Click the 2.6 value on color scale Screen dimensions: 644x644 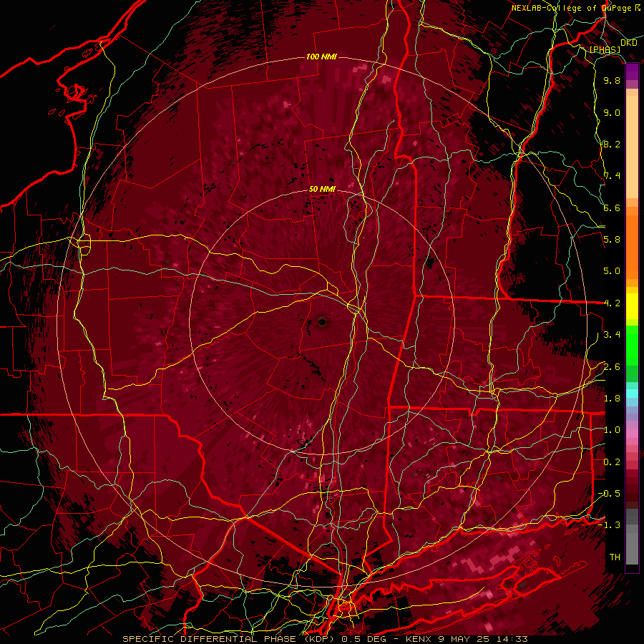612,367
